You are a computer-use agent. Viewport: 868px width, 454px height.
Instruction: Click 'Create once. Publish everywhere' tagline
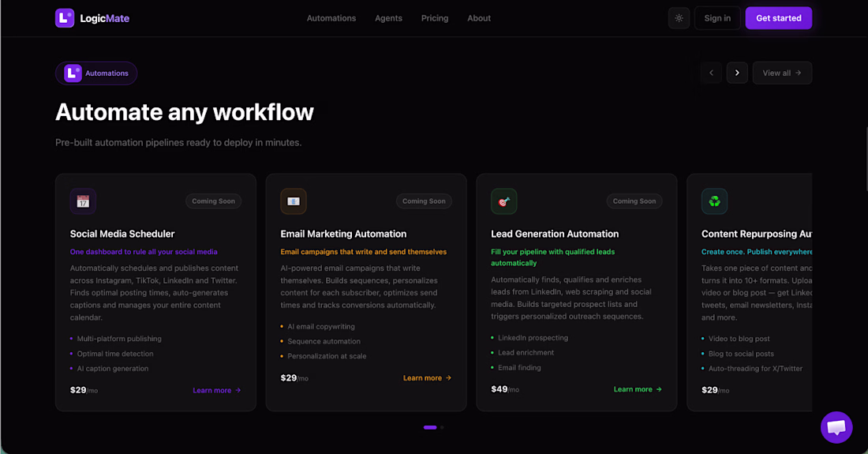pyautogui.click(x=757, y=252)
